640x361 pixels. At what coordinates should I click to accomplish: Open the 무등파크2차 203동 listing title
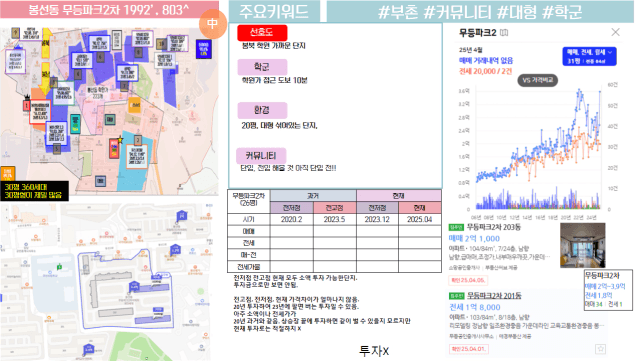click(x=494, y=227)
